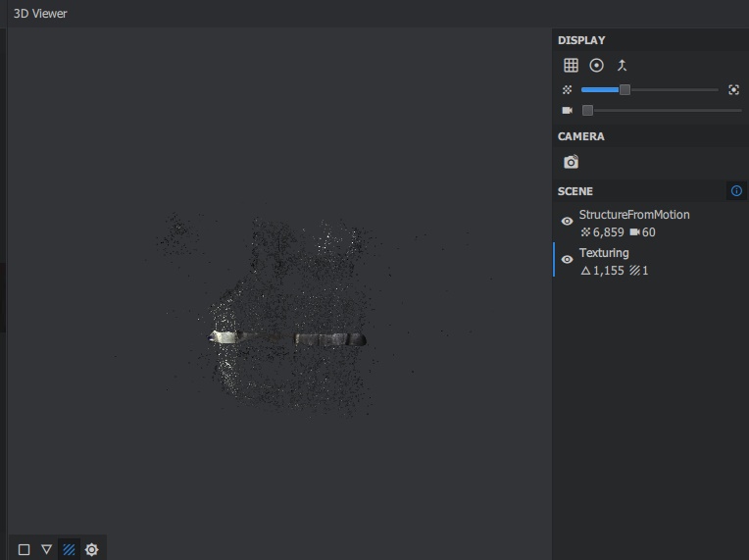Screen dimensions: 749x560
Task: Select the Texturing scene item
Action: click(x=651, y=261)
